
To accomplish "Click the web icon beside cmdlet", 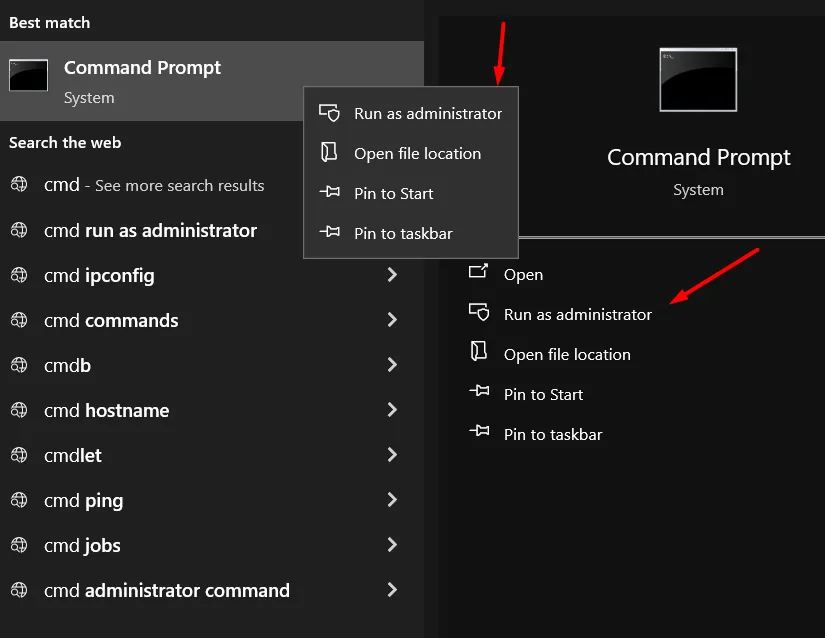I will (19, 455).
